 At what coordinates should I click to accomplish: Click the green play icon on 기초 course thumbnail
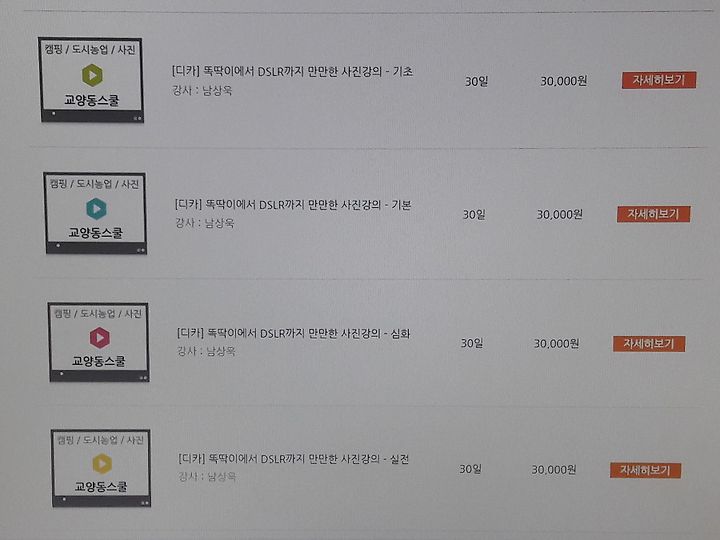[92, 75]
